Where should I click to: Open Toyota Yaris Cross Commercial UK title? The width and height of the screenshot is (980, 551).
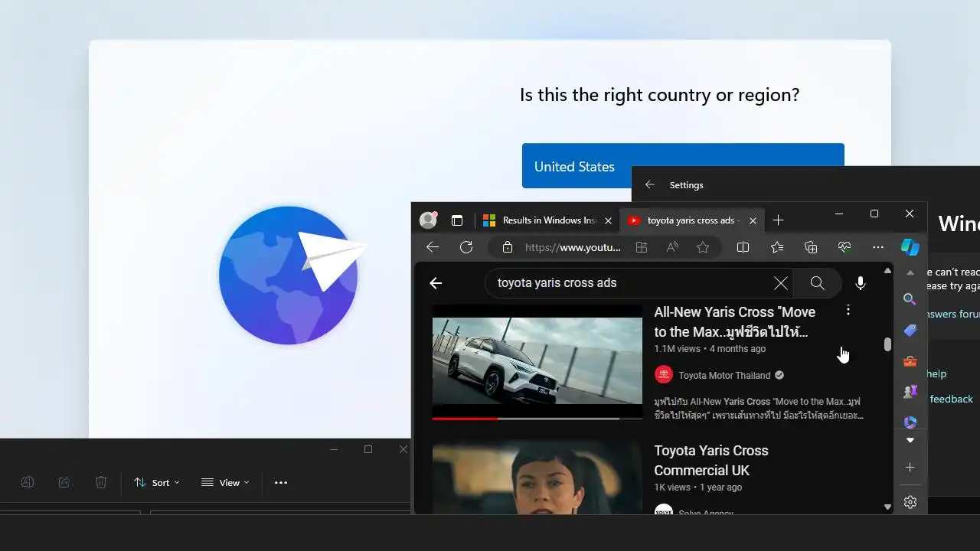pyautogui.click(x=711, y=460)
